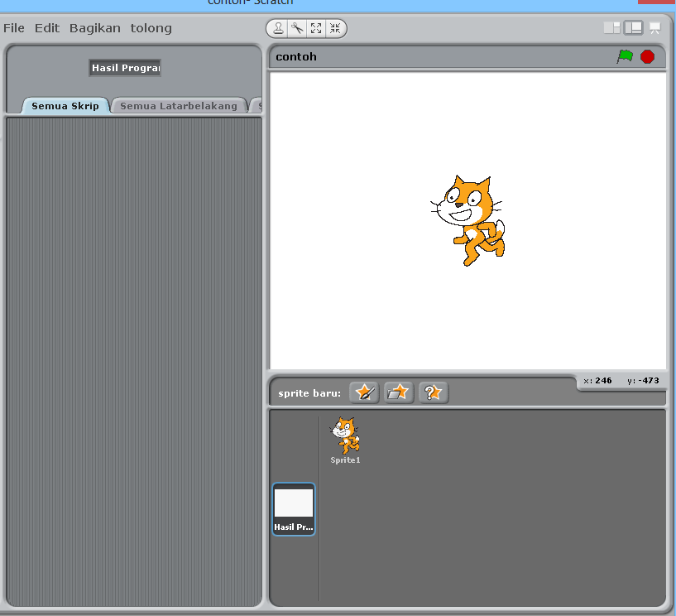Open the File menu

tap(14, 28)
